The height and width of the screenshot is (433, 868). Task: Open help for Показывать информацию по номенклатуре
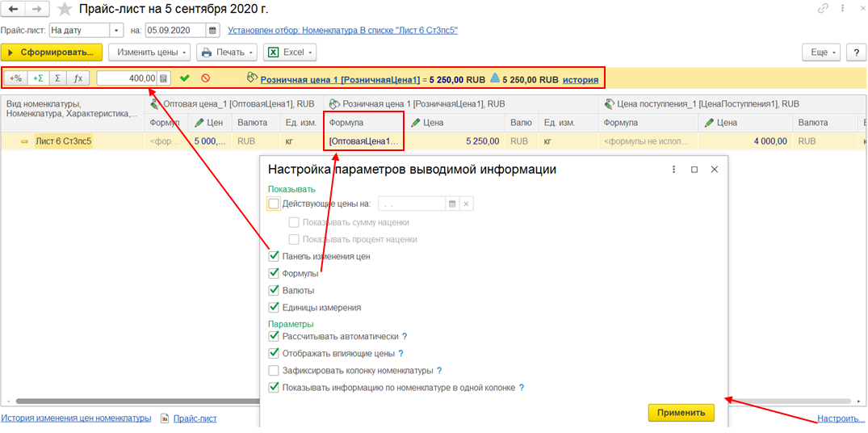[x=522, y=388]
